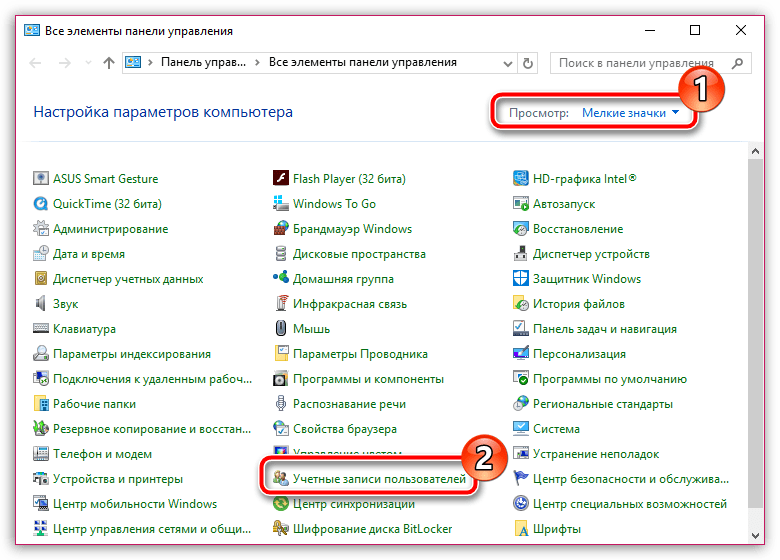Image resolution: width=780 pixels, height=560 pixels.
Task: Open Резервное копирование и восстан...
Action: (142, 429)
